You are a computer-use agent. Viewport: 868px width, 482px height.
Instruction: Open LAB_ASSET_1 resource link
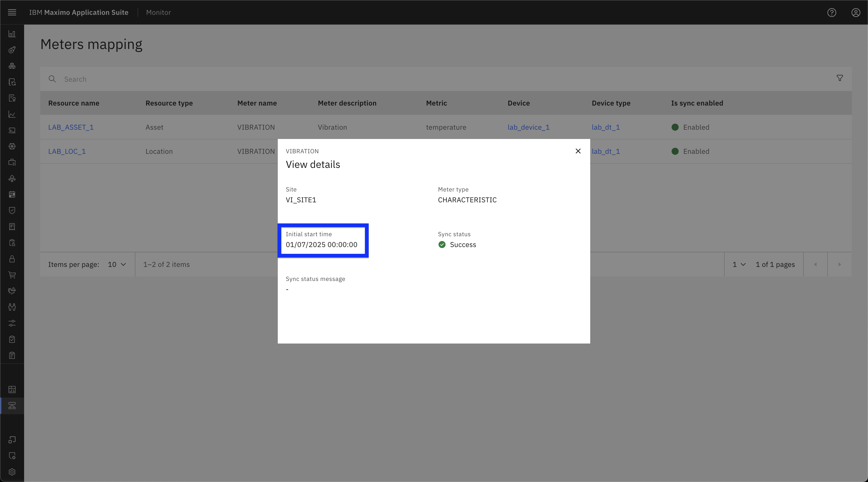71,127
